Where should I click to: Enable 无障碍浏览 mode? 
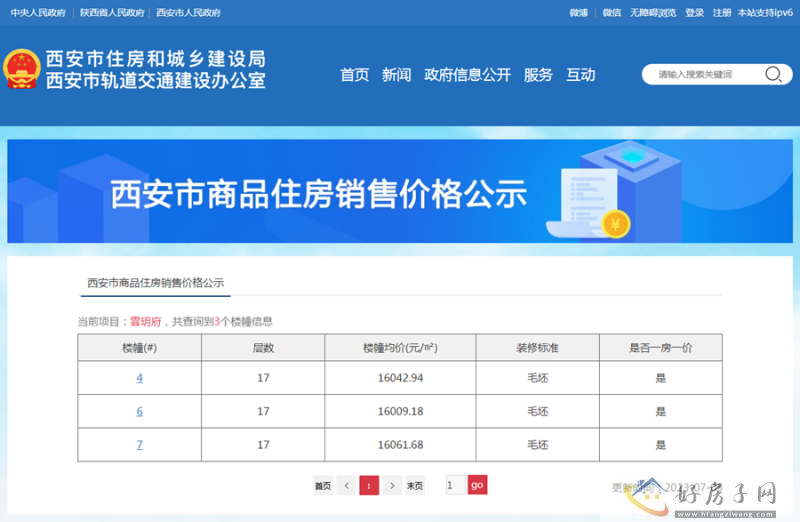point(653,13)
